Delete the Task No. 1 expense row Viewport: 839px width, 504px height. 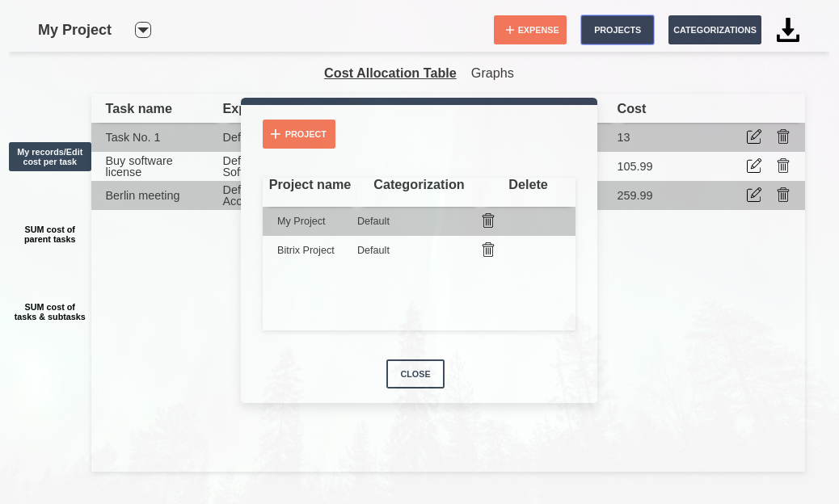(783, 136)
